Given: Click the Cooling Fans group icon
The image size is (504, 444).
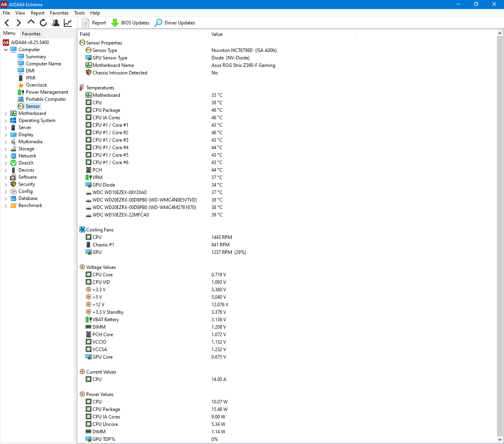Looking at the screenshot, I should pos(82,229).
